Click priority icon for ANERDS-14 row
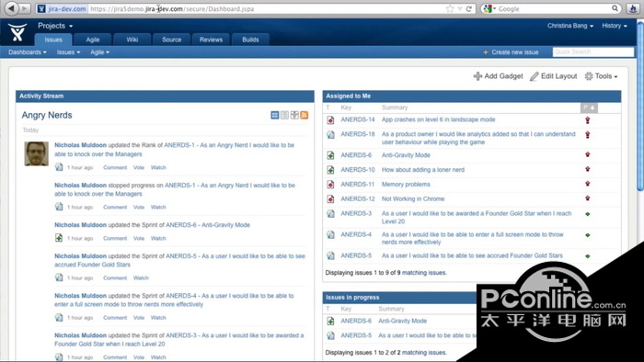 (x=588, y=120)
